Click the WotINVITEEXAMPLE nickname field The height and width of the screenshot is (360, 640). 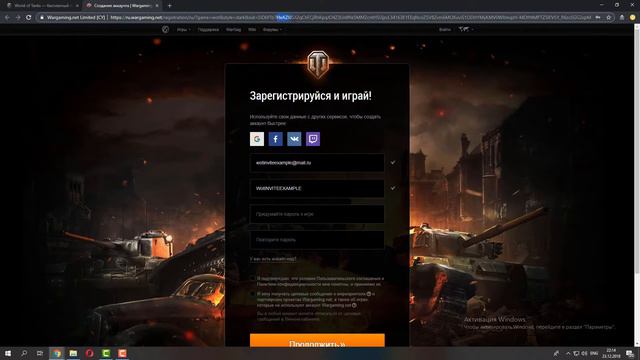coord(317,188)
